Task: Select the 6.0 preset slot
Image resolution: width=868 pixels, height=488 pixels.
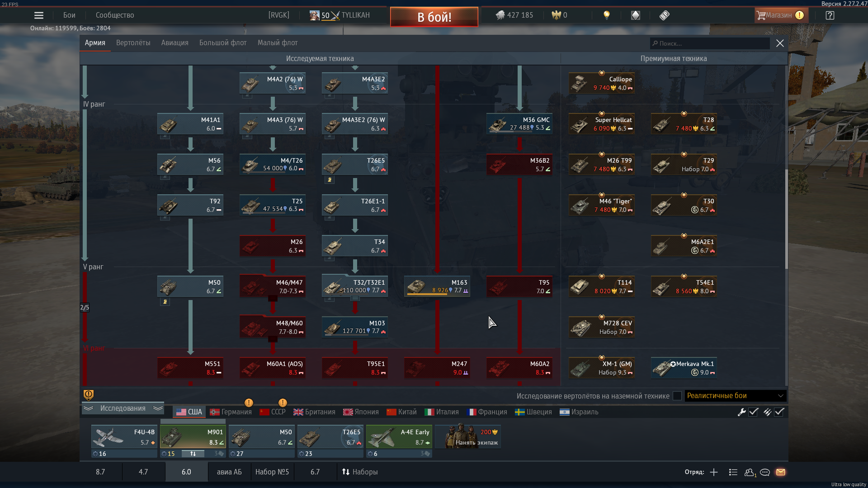Action: (x=186, y=472)
